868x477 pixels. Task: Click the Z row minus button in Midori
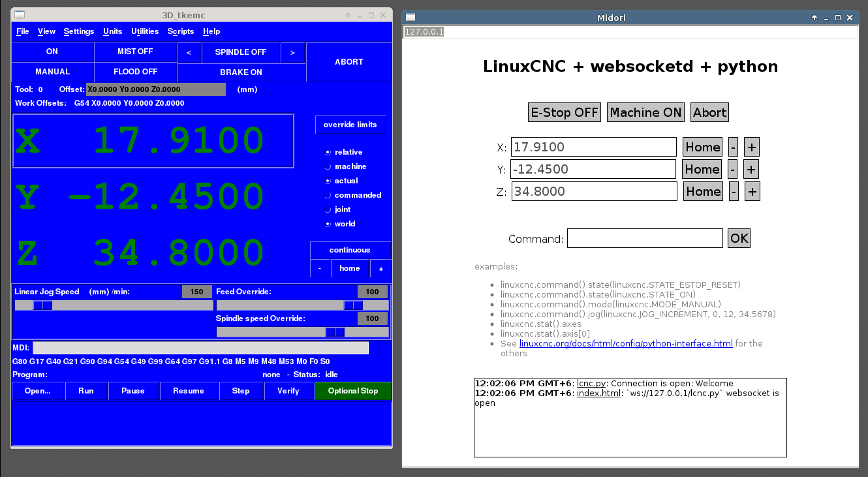click(x=734, y=191)
